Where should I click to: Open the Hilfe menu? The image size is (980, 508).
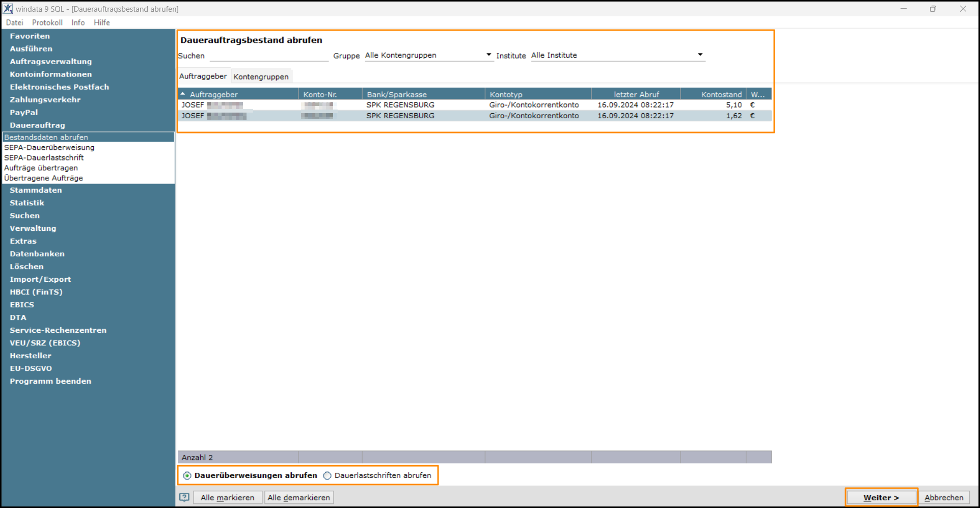[102, 22]
